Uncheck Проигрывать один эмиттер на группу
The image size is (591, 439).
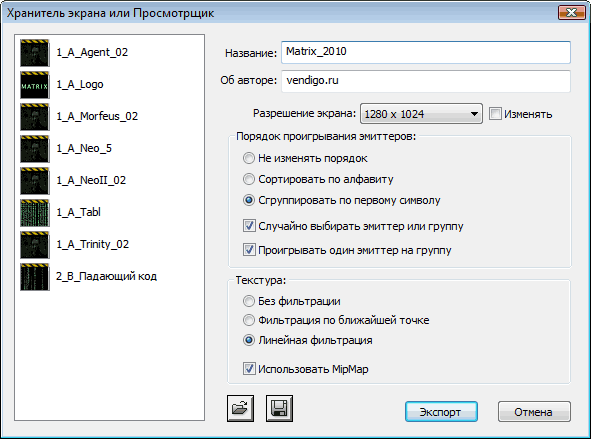point(249,249)
